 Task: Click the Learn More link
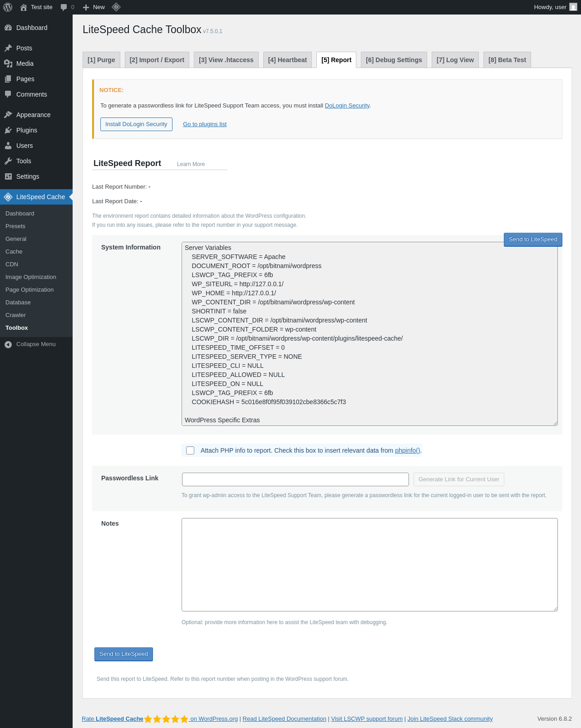coord(191,164)
